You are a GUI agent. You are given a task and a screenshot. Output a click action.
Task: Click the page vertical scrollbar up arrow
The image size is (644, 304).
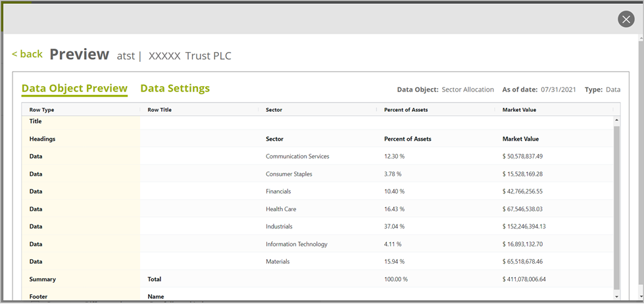[x=641, y=38]
